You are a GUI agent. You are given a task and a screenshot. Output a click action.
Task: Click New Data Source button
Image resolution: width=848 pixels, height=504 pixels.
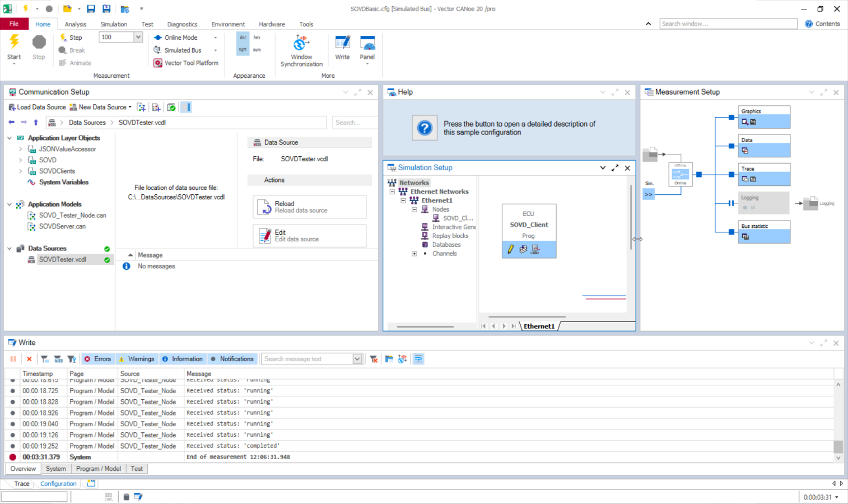point(101,107)
